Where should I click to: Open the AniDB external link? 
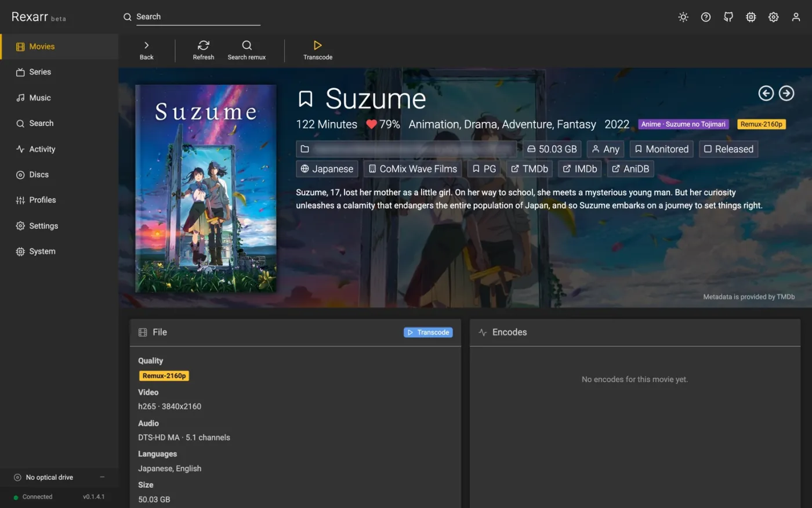[x=630, y=169]
